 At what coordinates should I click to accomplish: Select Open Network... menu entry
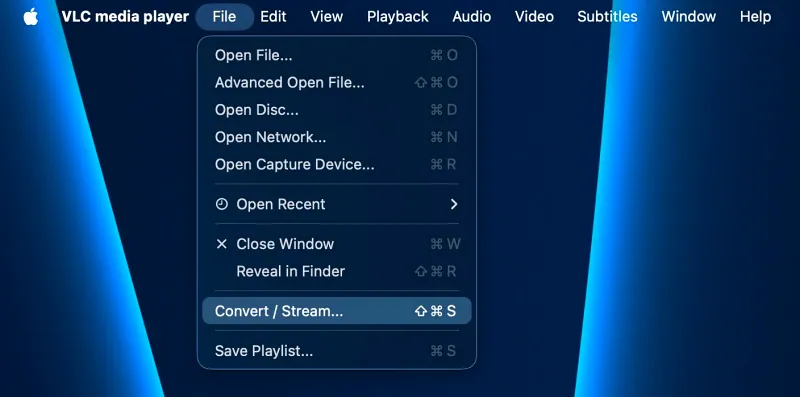[x=337, y=137]
